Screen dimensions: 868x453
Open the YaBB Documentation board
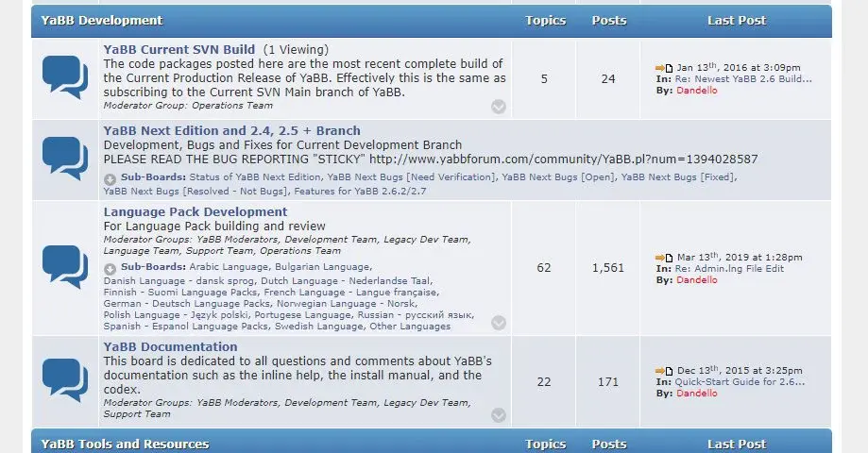170,346
